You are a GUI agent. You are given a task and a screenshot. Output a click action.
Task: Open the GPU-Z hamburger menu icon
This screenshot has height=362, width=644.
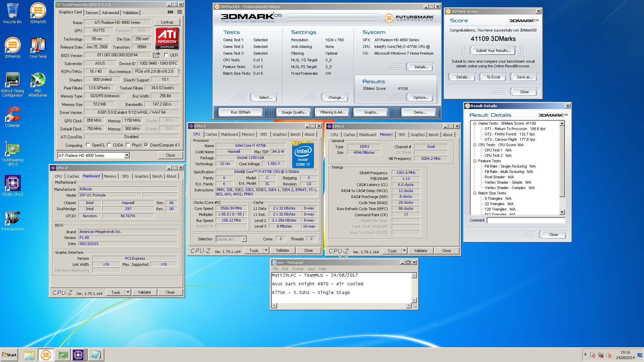pos(180,12)
